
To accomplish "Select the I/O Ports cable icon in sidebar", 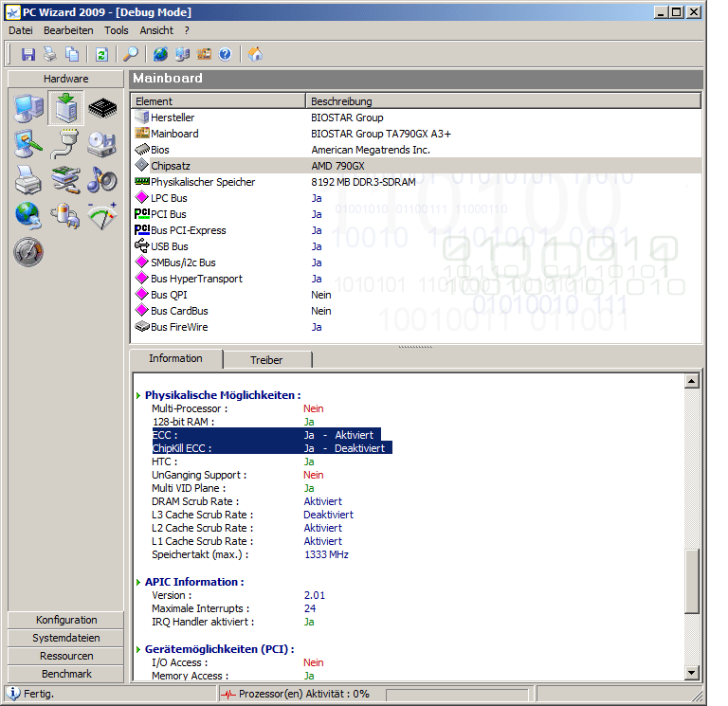I will tap(65, 144).
